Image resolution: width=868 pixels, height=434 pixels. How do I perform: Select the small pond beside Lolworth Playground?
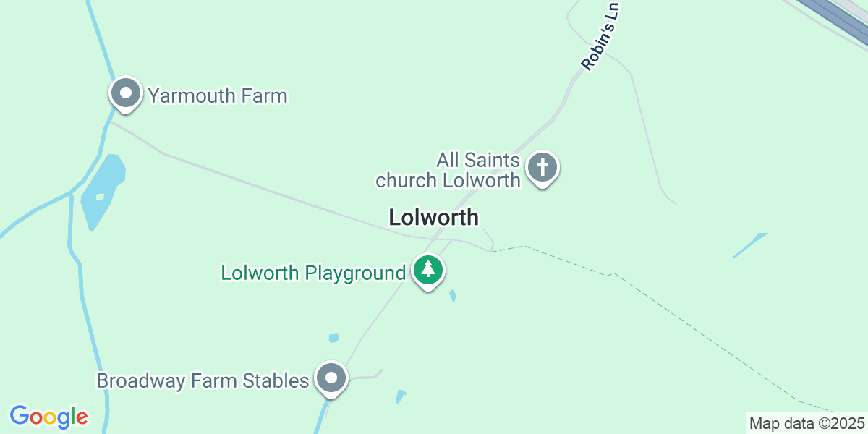[x=453, y=295]
